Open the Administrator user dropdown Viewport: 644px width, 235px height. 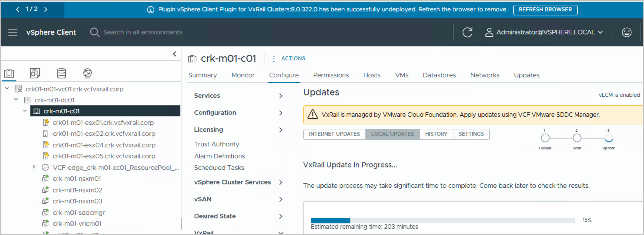545,32
